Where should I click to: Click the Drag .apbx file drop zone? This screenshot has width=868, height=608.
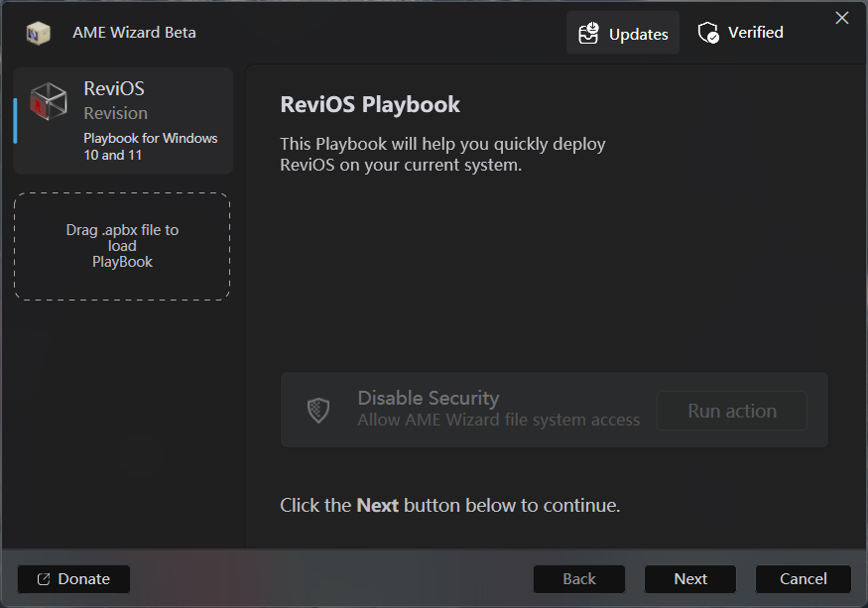122,246
